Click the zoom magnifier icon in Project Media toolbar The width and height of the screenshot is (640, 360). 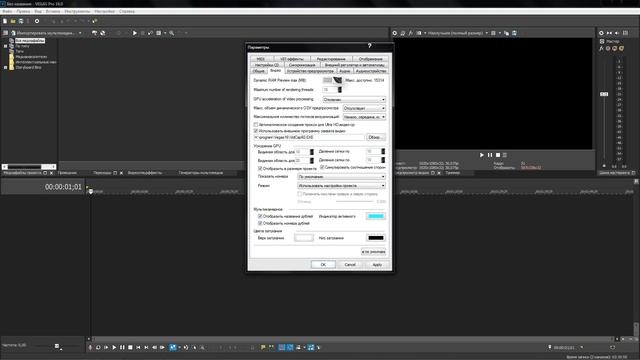coord(172,33)
